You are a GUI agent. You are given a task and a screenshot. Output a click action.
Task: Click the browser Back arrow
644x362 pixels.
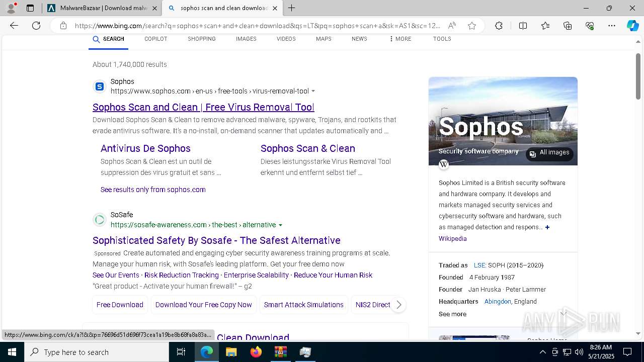[14, 26]
